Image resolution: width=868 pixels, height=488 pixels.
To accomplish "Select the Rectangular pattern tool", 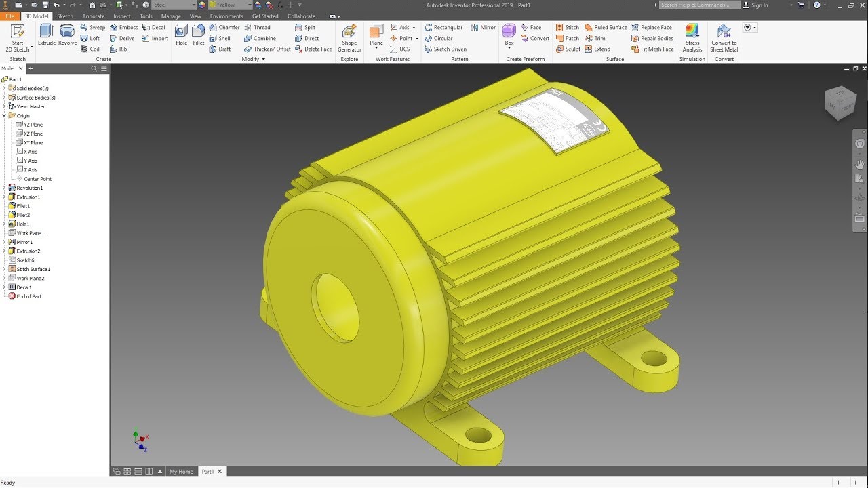I will (443, 28).
